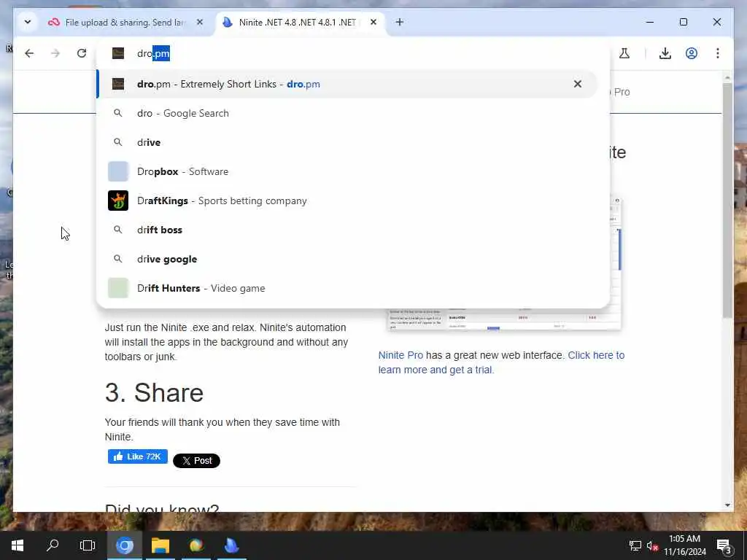Screen dimensions: 747x560
Task: Open the Downloads tray icon
Action: pyautogui.click(x=665, y=53)
